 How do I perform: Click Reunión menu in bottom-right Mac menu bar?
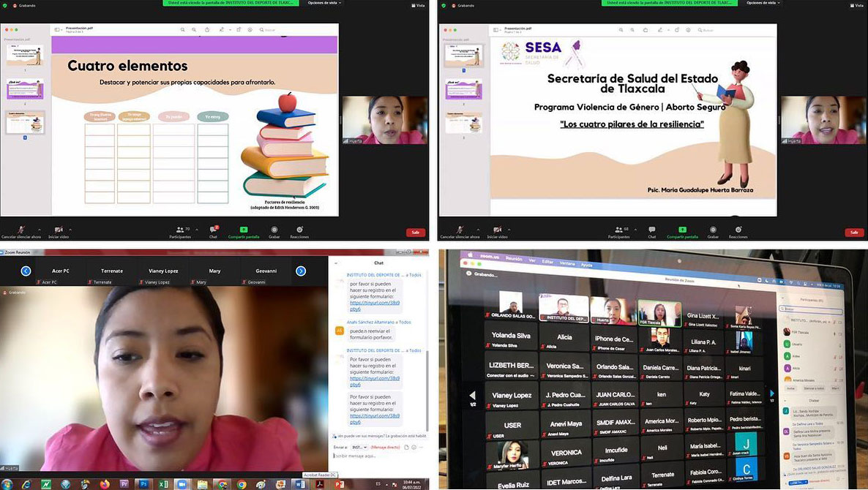pyautogui.click(x=514, y=259)
